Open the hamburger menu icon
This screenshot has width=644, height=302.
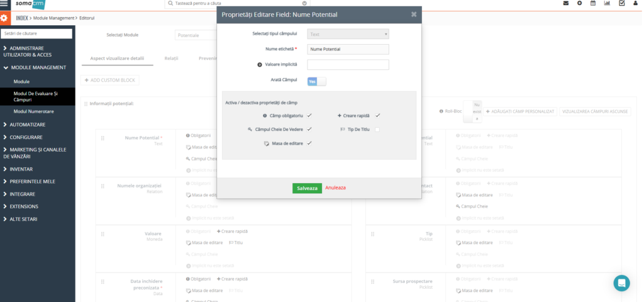[x=4, y=3]
